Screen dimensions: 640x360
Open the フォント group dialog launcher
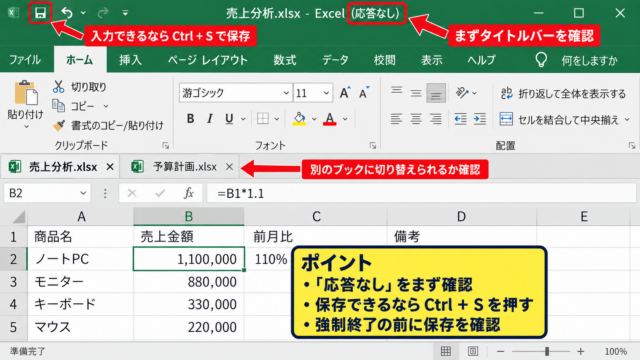373,145
